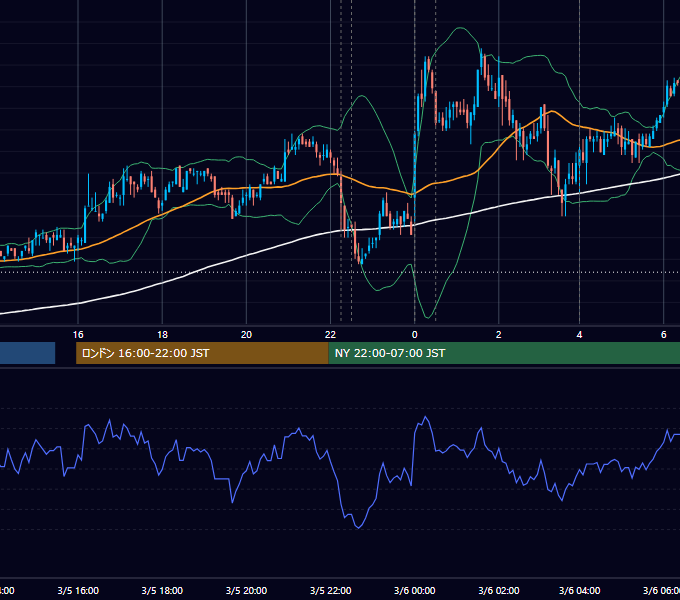Click the blue session bar left of ロンドン
Image resolution: width=680 pixels, height=600 pixels.
[x=27, y=353]
